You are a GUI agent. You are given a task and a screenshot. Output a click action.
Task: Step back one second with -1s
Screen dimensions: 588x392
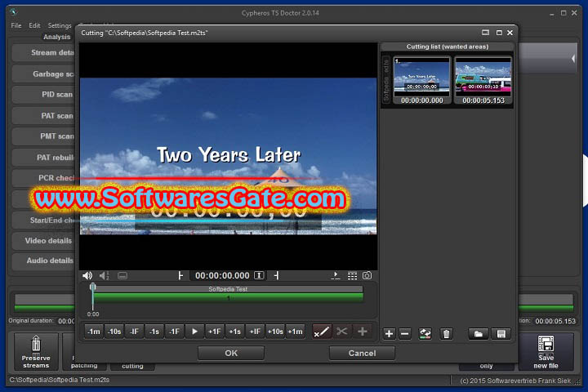pos(154,332)
